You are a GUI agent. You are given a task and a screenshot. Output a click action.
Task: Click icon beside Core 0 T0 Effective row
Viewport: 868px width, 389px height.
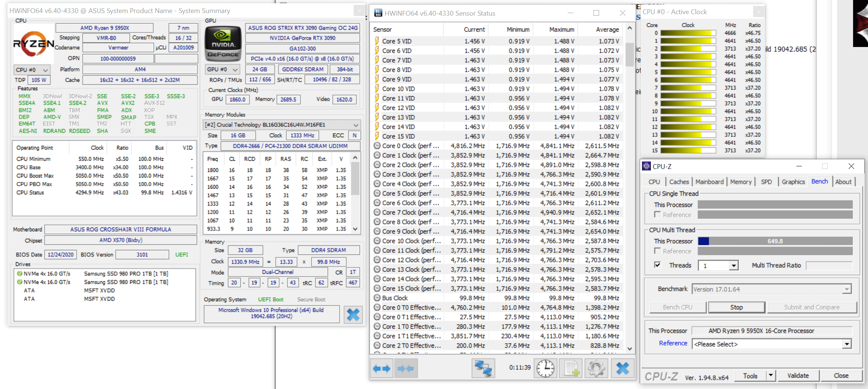[x=377, y=307]
